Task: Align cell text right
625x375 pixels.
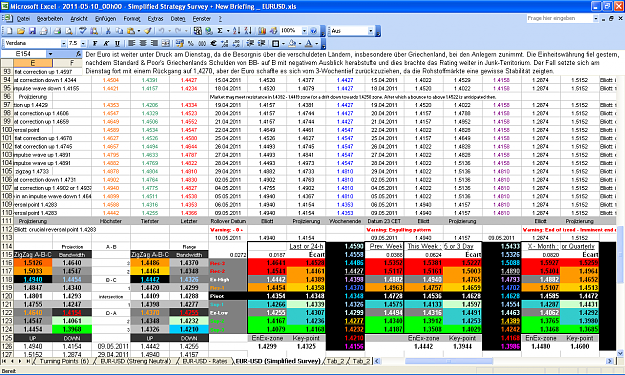Action: [154, 43]
